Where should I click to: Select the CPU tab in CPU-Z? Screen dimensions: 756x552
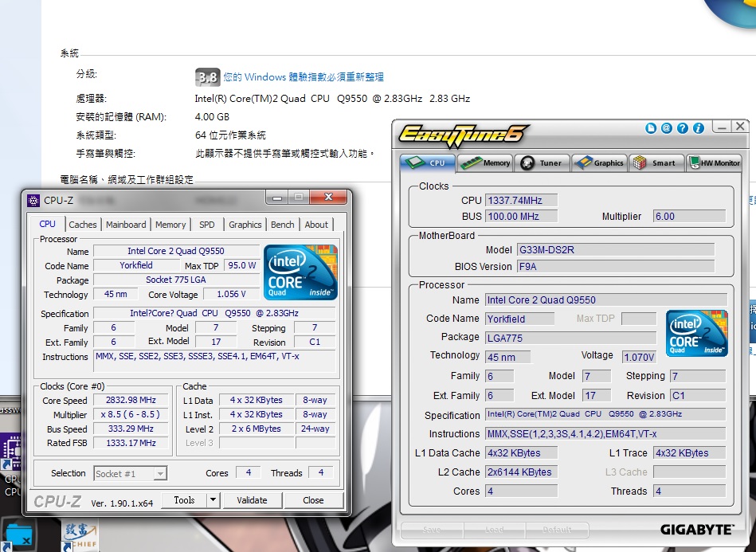tap(47, 224)
